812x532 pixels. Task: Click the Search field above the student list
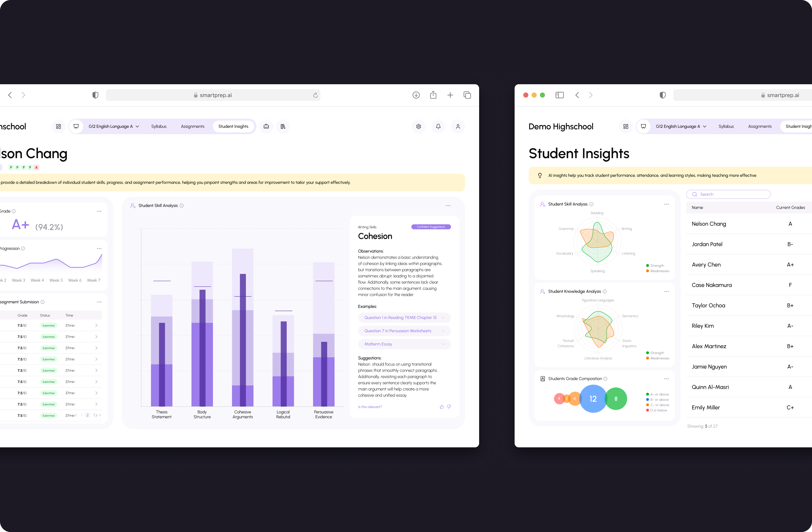coord(728,194)
